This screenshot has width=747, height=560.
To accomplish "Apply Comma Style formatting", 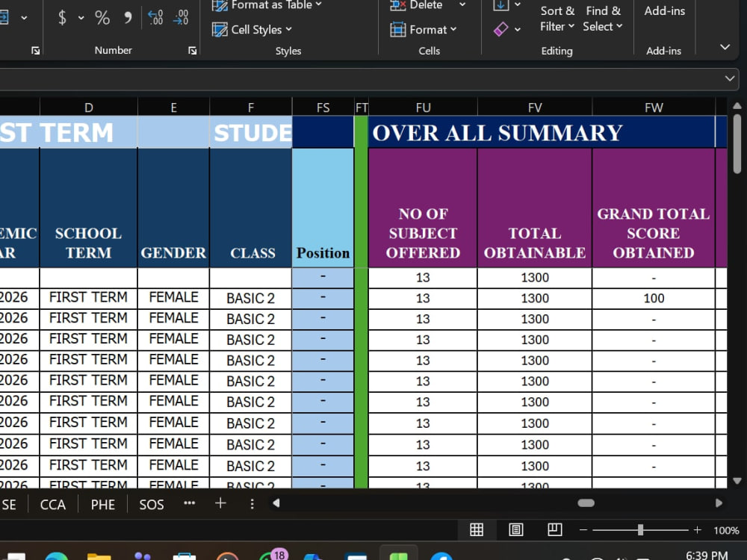I will coord(127,18).
